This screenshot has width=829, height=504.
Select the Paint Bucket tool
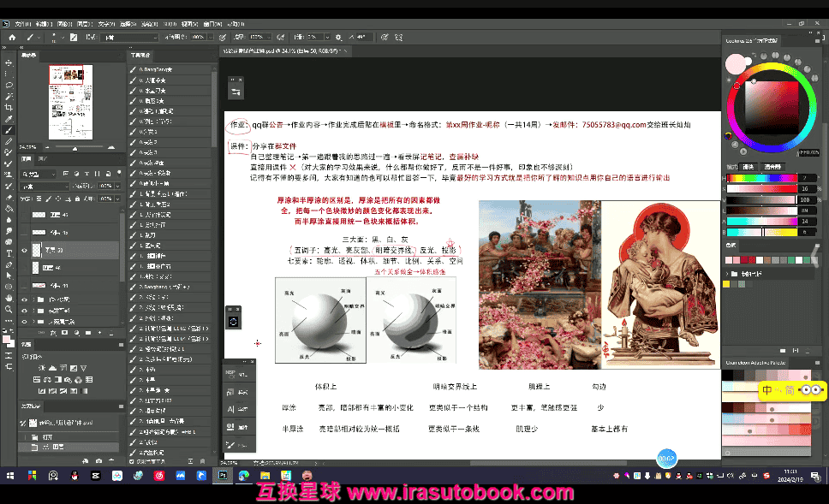[9, 208]
